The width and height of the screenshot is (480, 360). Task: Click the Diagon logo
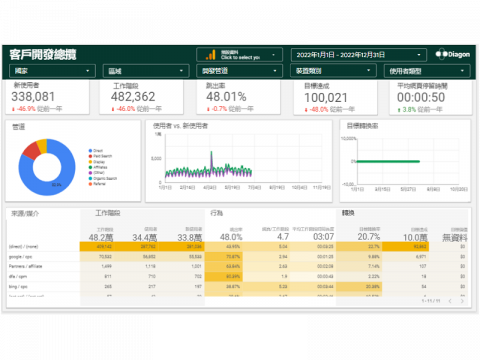453,54
